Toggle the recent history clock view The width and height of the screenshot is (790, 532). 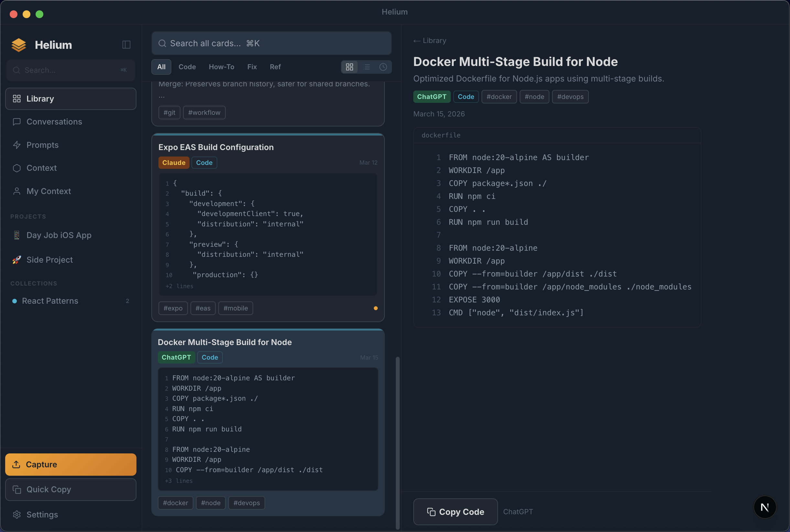click(383, 67)
